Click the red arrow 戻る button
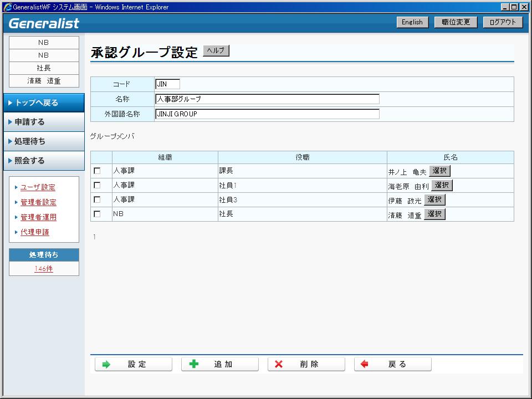This screenshot has width=532, height=399. coord(392,364)
